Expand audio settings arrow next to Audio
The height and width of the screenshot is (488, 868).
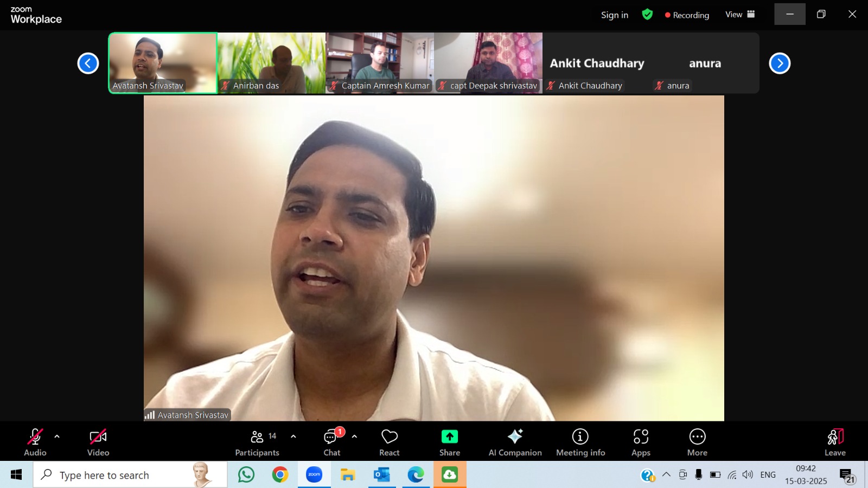[x=57, y=436]
